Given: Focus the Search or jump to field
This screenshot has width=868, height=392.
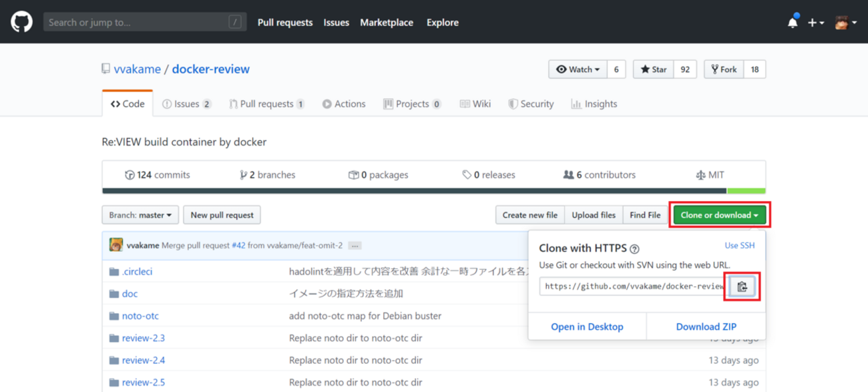Looking at the screenshot, I should coord(137,23).
